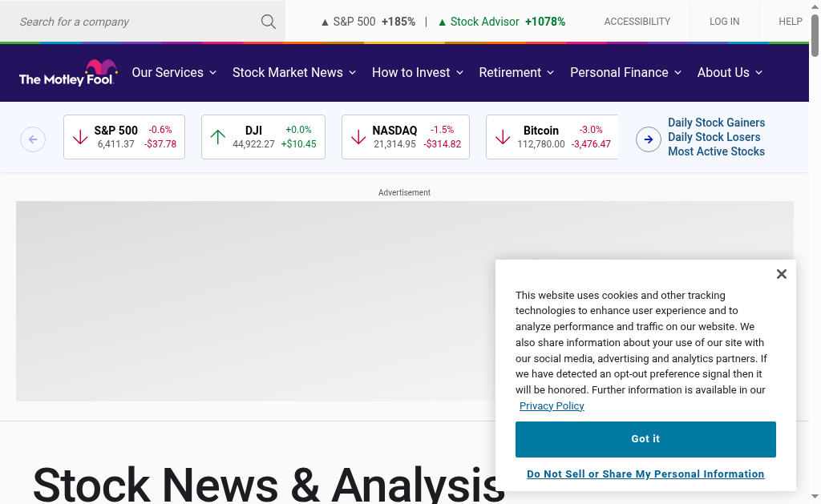The image size is (821, 504).
Task: Open the Help link
Action: [790, 22]
